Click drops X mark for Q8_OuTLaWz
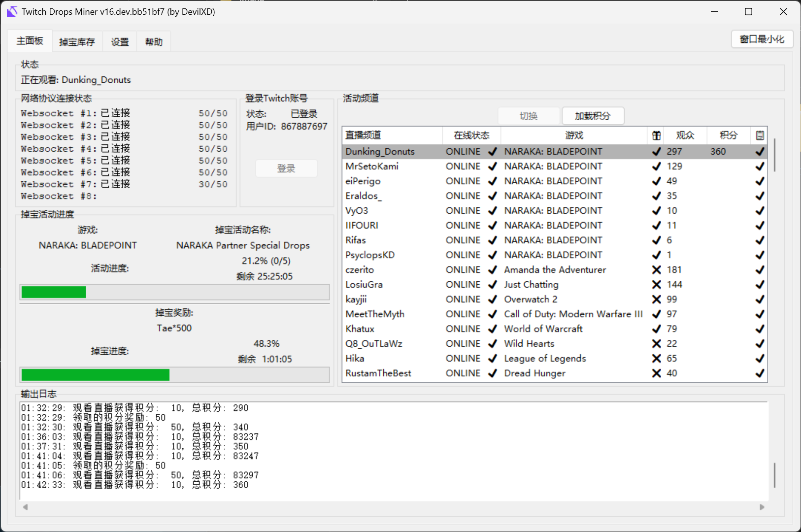 [656, 344]
